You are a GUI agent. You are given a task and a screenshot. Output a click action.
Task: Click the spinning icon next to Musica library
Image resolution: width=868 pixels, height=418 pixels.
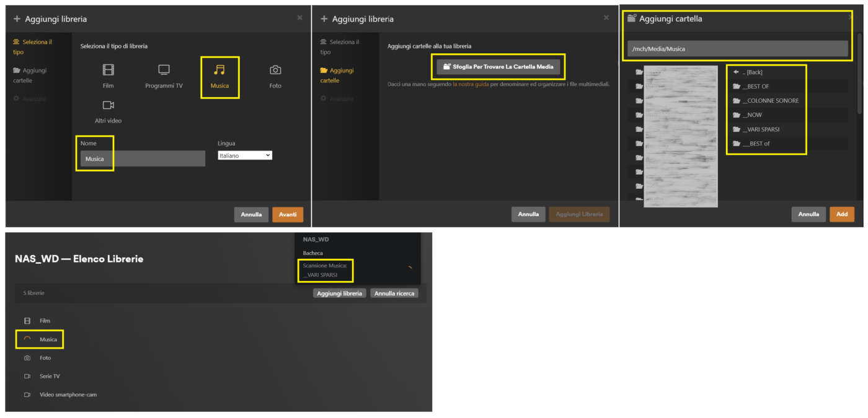pyautogui.click(x=27, y=339)
